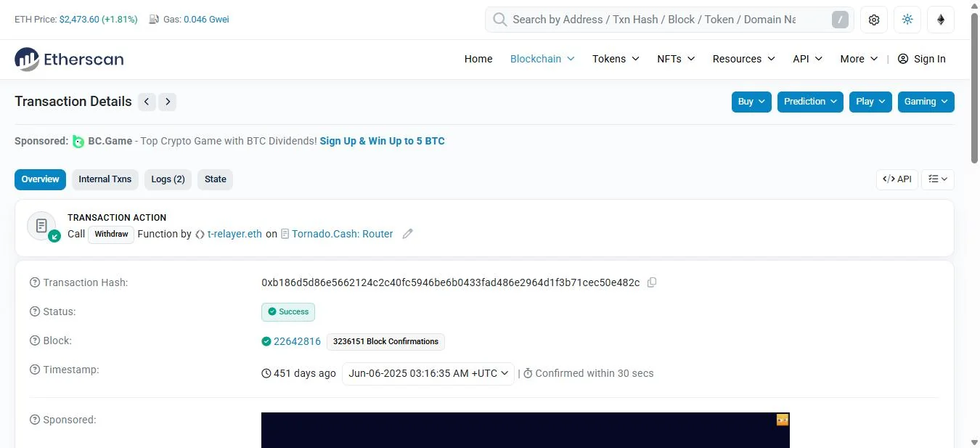Click the Ethereum network diamond icon

tap(941, 20)
